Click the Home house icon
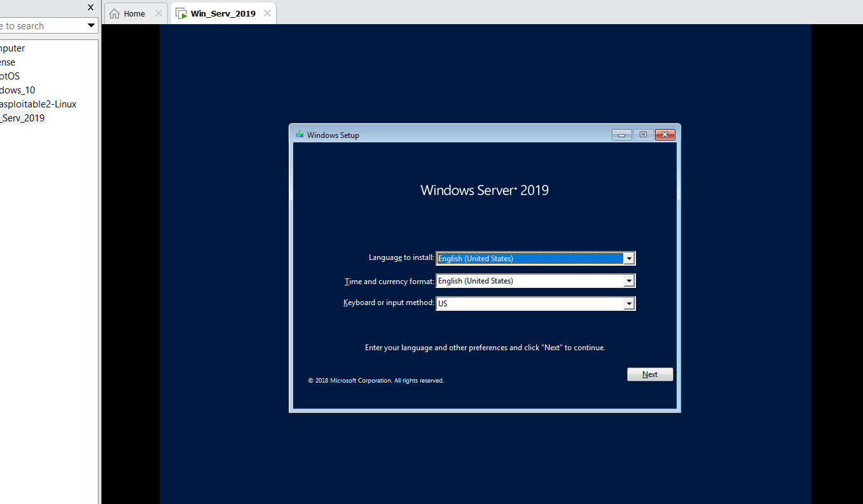The image size is (863, 504). click(114, 13)
